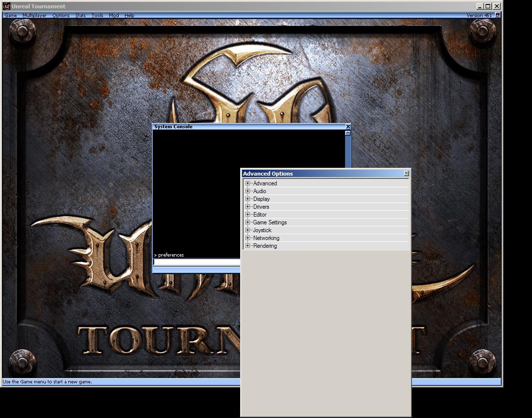Select the "Audio" row label

coord(260,191)
